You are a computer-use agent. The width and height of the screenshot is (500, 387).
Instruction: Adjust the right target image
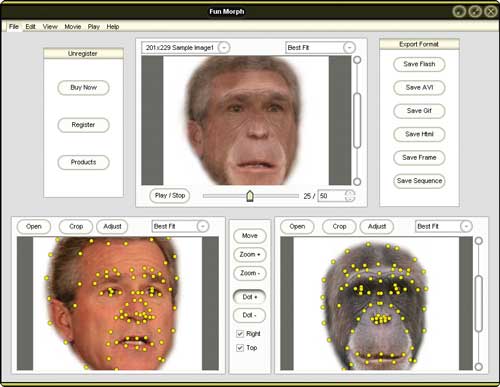pos(377,226)
